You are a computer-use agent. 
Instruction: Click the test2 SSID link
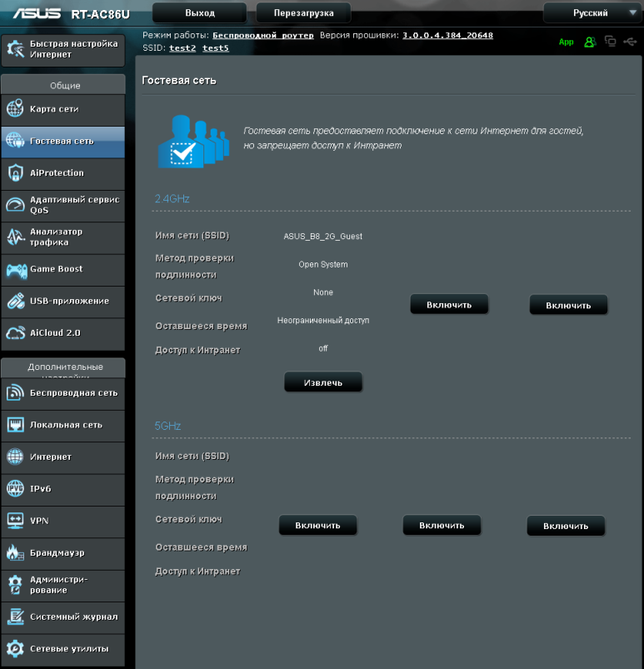coord(182,47)
